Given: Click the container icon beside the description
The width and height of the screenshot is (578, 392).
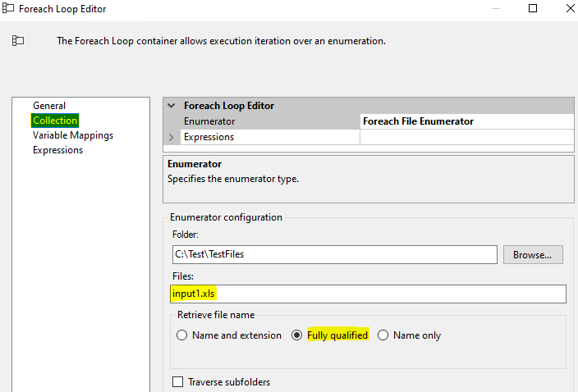Looking at the screenshot, I should [17, 40].
